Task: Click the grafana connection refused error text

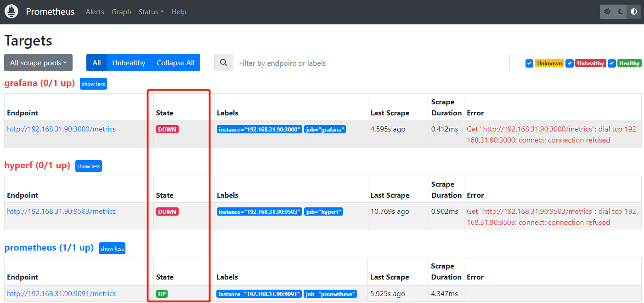Action: [552, 135]
